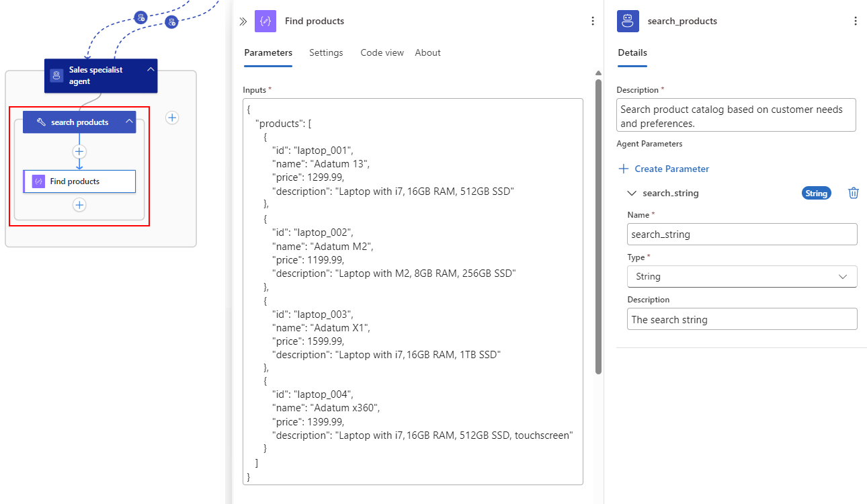Click the trash icon to delete search_string parameter
The image size is (867, 504).
coord(854,193)
